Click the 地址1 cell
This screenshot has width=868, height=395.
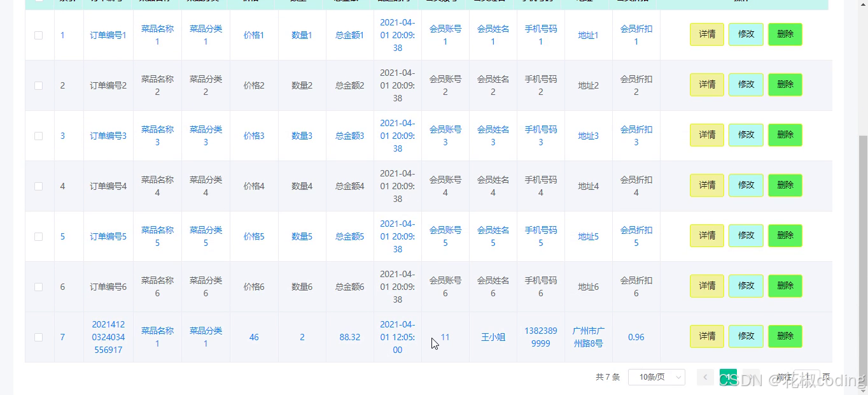point(589,35)
